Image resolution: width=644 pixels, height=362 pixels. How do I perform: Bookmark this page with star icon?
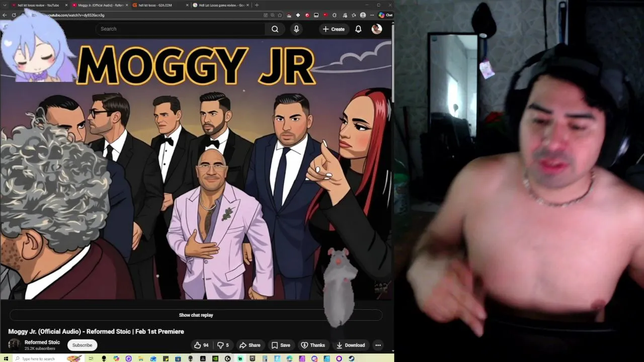[280, 15]
